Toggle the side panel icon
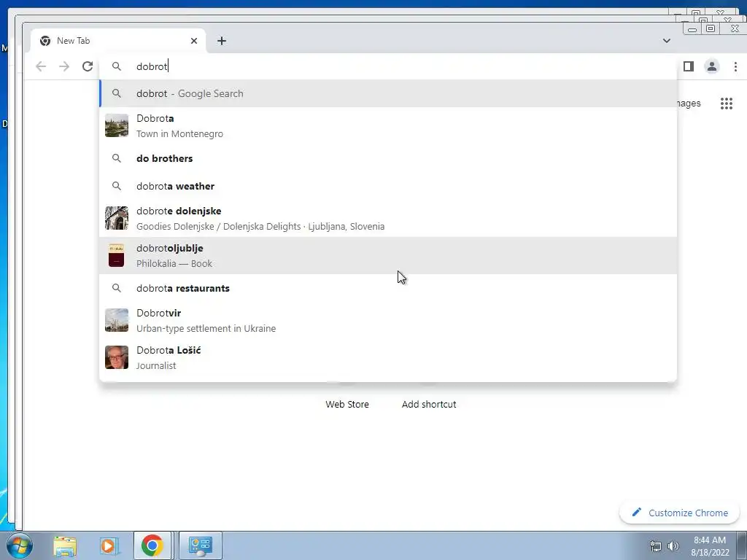 [689, 66]
